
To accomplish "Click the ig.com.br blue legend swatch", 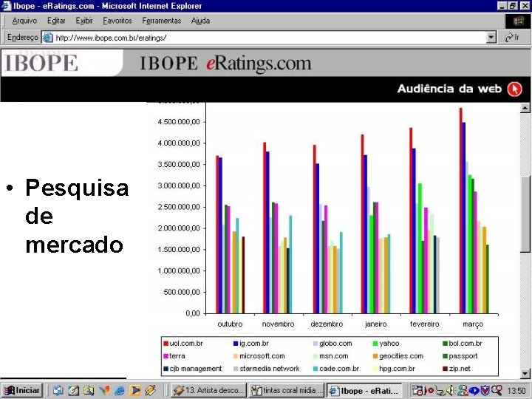I will click(x=236, y=344).
